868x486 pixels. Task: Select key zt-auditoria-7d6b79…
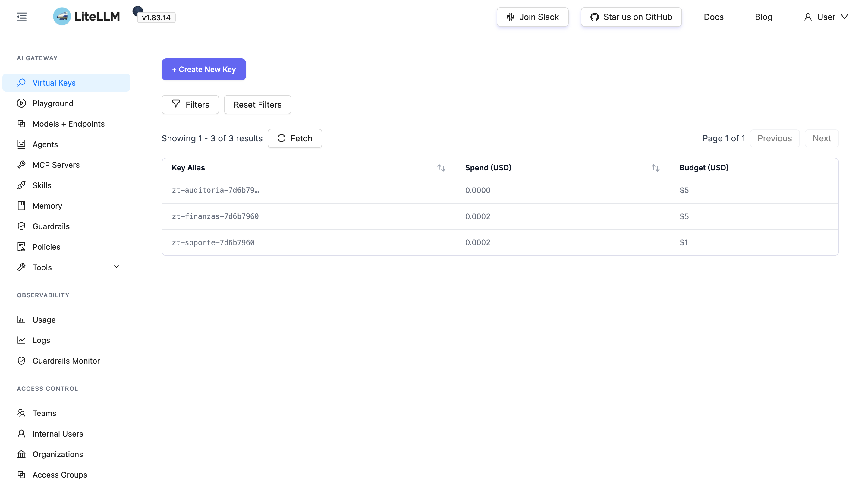click(216, 190)
